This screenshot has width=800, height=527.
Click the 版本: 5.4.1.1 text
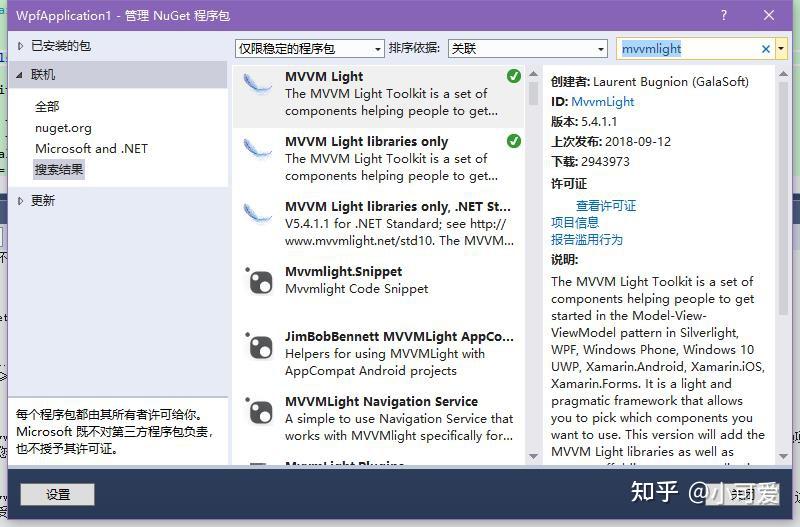584,122
